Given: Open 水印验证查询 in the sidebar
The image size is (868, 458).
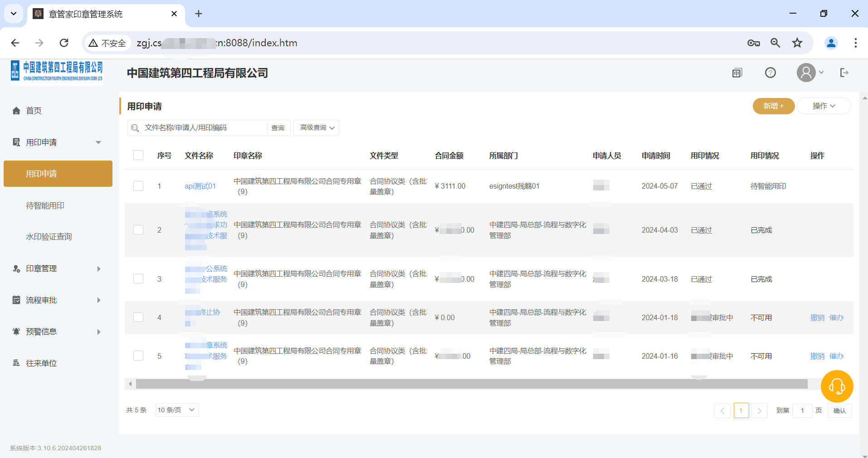Looking at the screenshot, I should tap(49, 237).
